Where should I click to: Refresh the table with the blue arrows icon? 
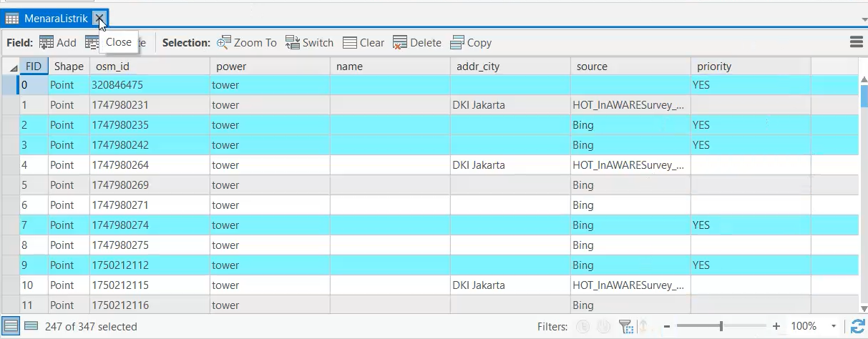tap(857, 327)
